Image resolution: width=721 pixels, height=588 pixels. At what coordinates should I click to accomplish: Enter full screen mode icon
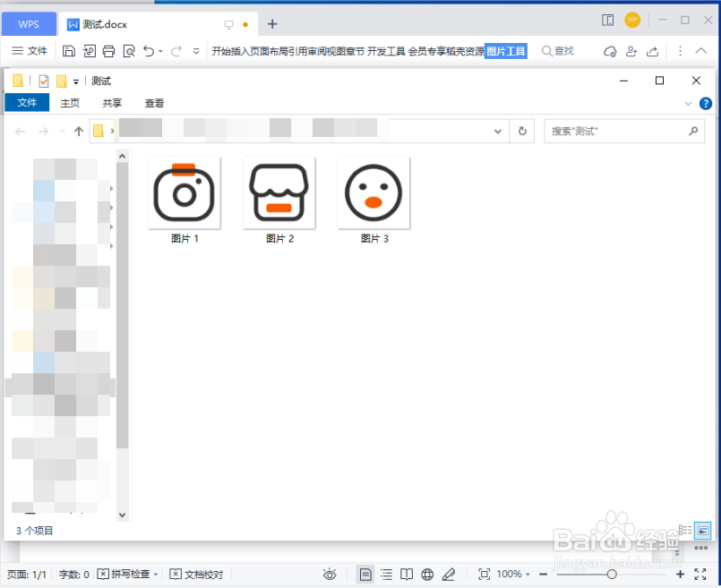[x=700, y=575]
